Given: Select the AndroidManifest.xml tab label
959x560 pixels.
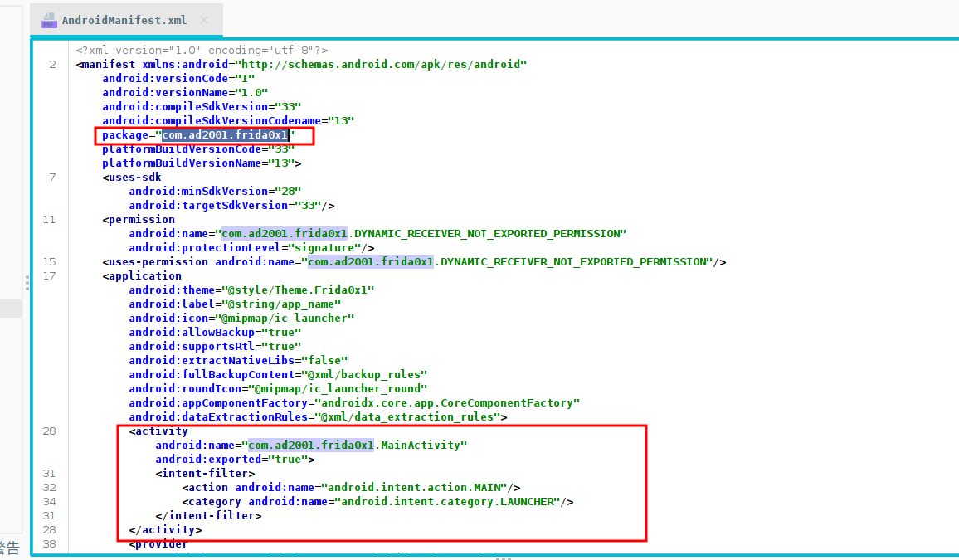Looking at the screenshot, I should [124, 20].
